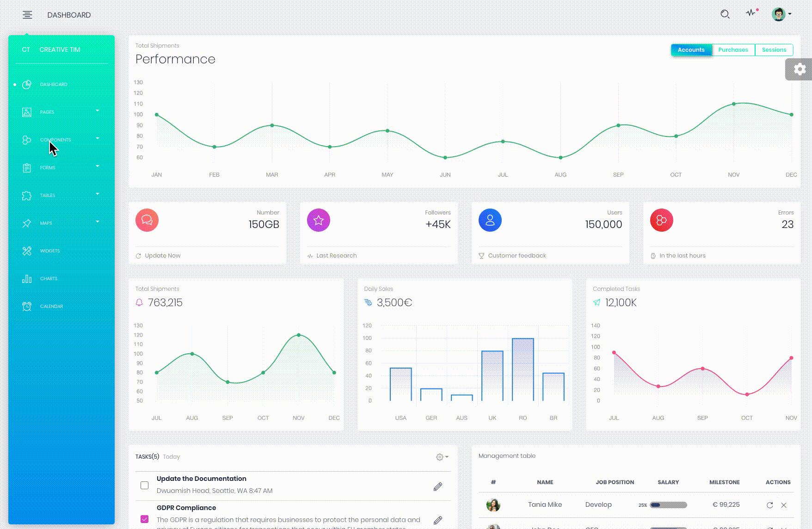Click Tania Mike's profile thumbnail
This screenshot has height=529, width=812.
pyautogui.click(x=493, y=505)
